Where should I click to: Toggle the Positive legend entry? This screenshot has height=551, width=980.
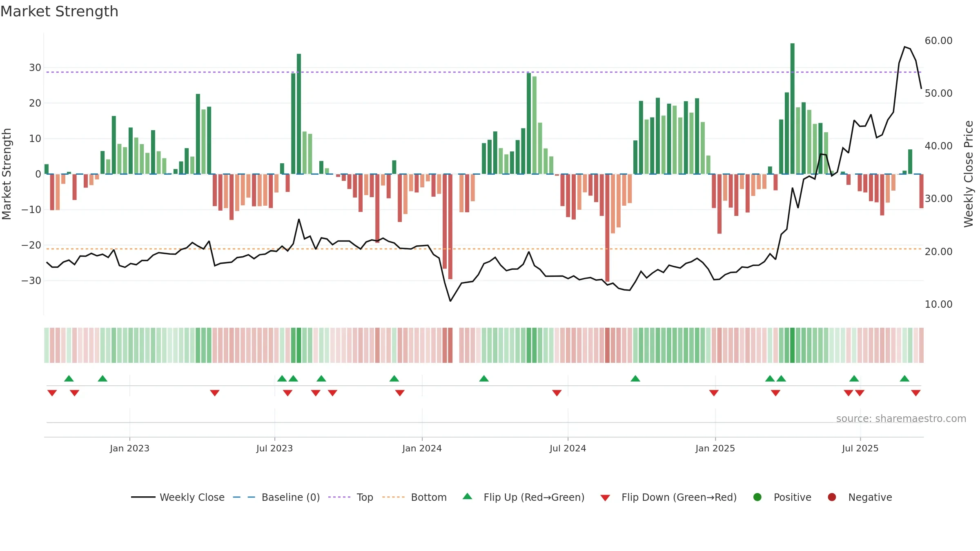(782, 497)
